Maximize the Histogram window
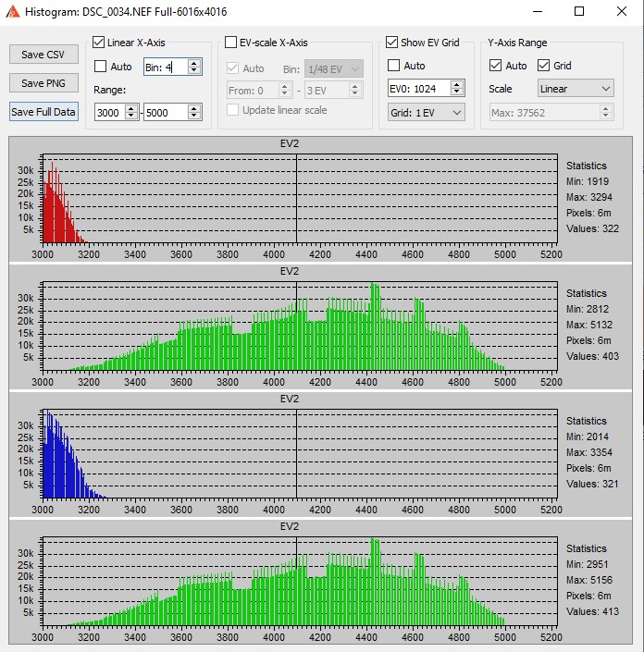Image resolution: width=644 pixels, height=652 pixels. [x=579, y=12]
